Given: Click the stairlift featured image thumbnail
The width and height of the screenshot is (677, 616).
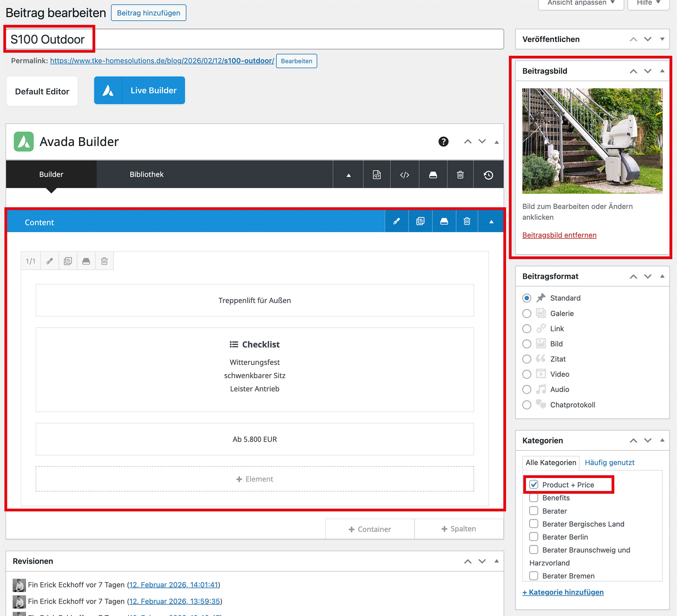Looking at the screenshot, I should click(x=592, y=141).
